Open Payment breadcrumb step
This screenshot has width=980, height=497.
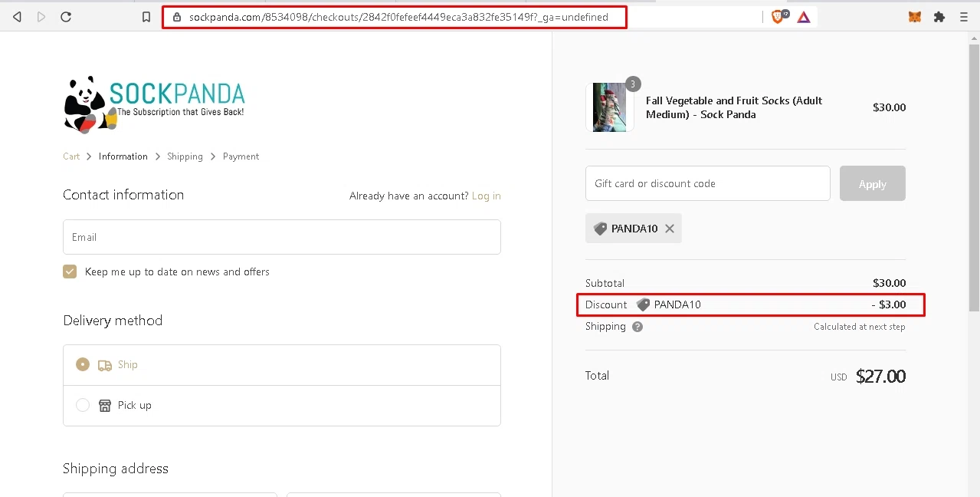(241, 156)
